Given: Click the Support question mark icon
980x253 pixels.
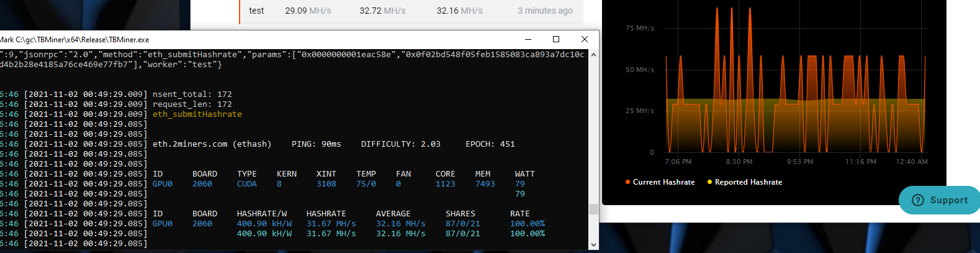Looking at the screenshot, I should 918,200.
